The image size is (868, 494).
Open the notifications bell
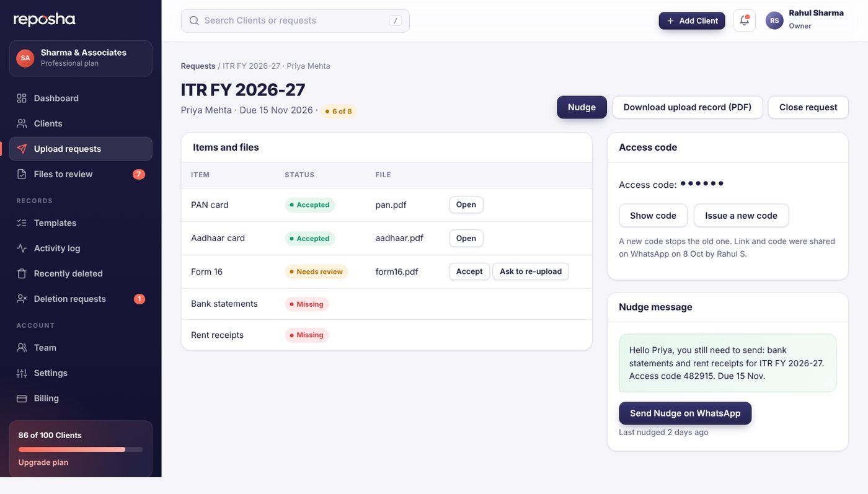point(744,20)
